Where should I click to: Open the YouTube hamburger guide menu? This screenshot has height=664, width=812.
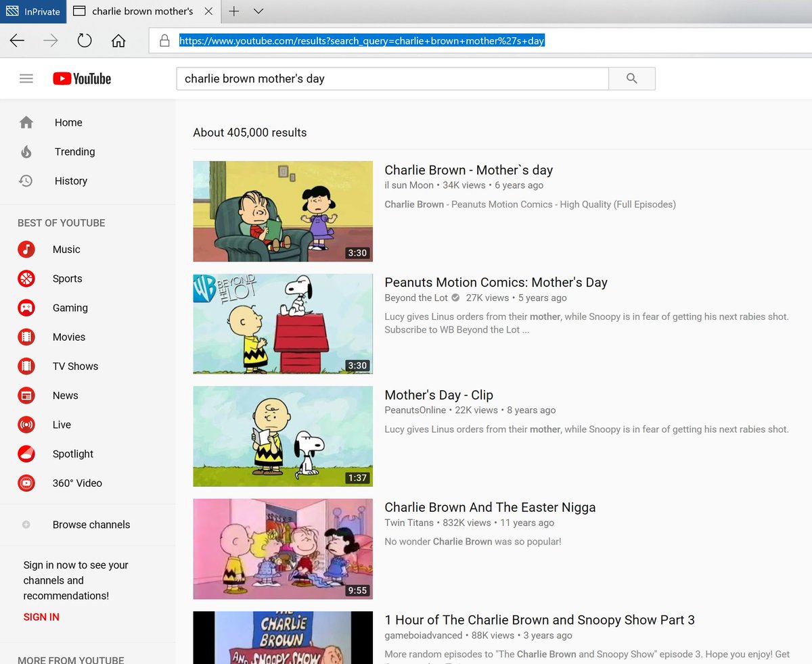[26, 78]
